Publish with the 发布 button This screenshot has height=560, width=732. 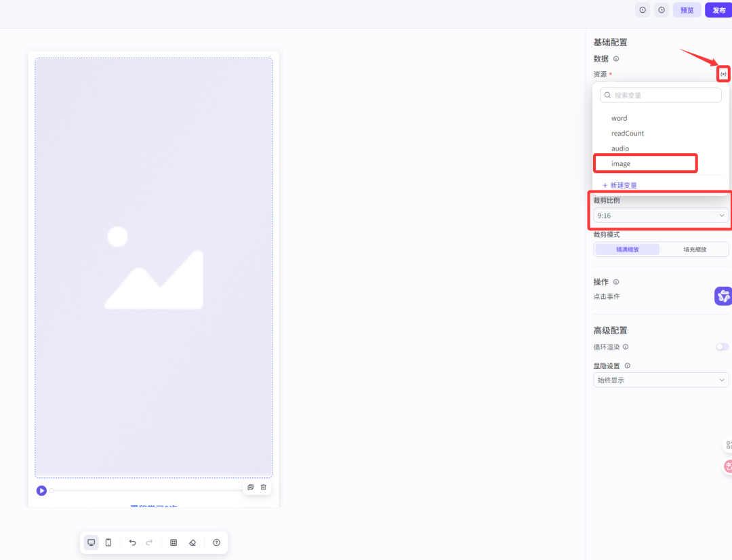pyautogui.click(x=718, y=9)
